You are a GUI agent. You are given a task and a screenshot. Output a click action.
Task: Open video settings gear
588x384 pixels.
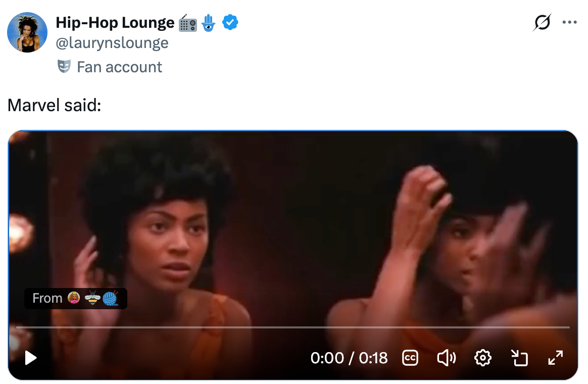(x=482, y=358)
